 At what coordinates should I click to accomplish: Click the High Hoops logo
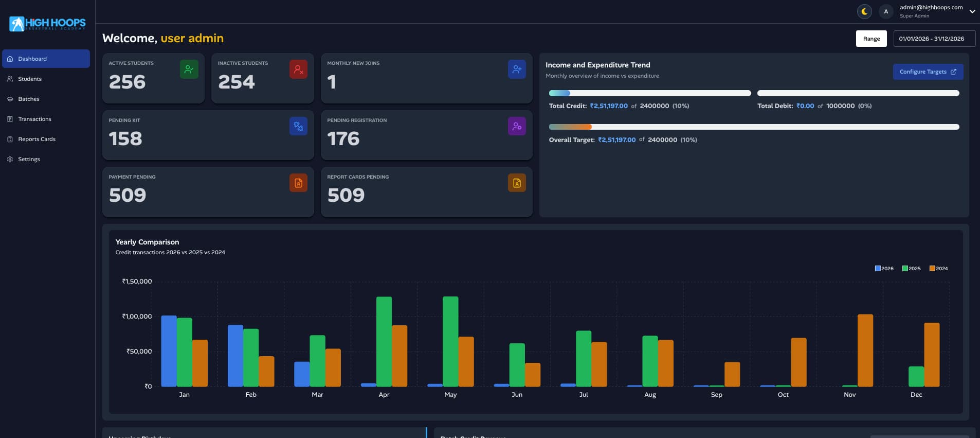(47, 24)
